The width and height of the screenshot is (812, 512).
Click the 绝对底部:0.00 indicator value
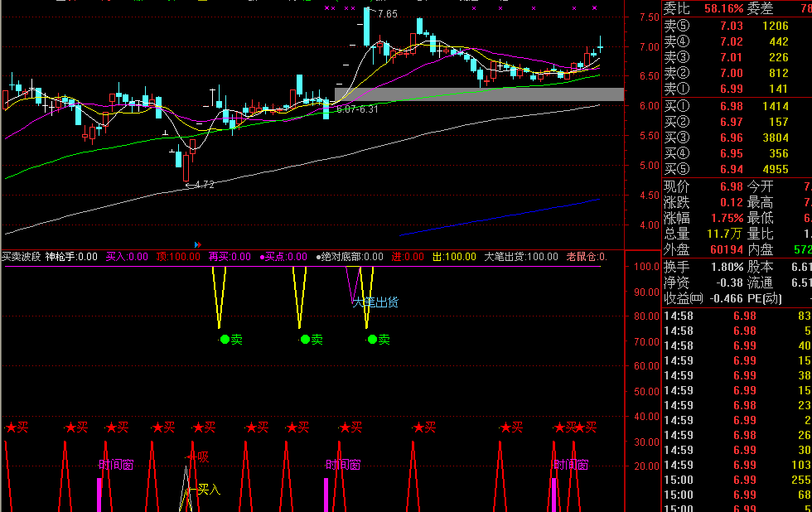[350, 257]
